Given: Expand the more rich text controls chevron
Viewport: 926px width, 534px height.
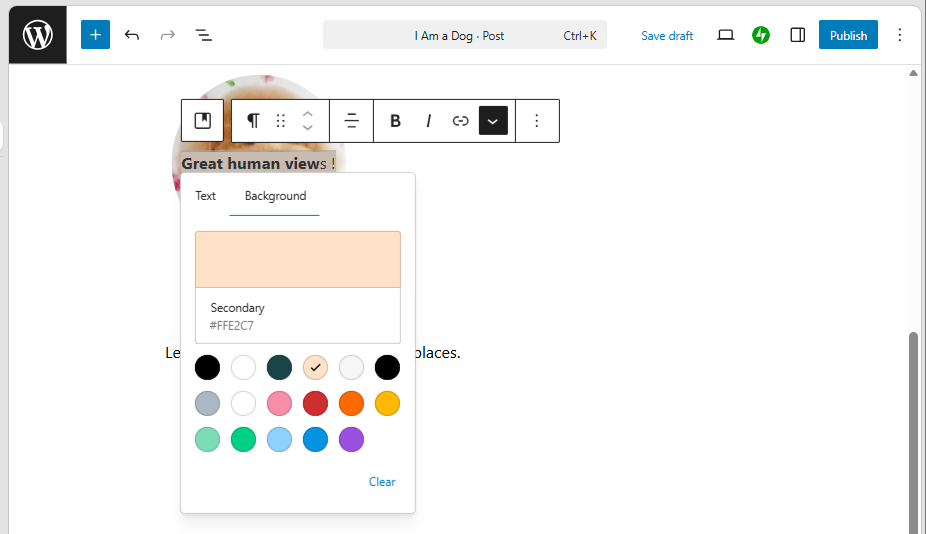Looking at the screenshot, I should 493,121.
